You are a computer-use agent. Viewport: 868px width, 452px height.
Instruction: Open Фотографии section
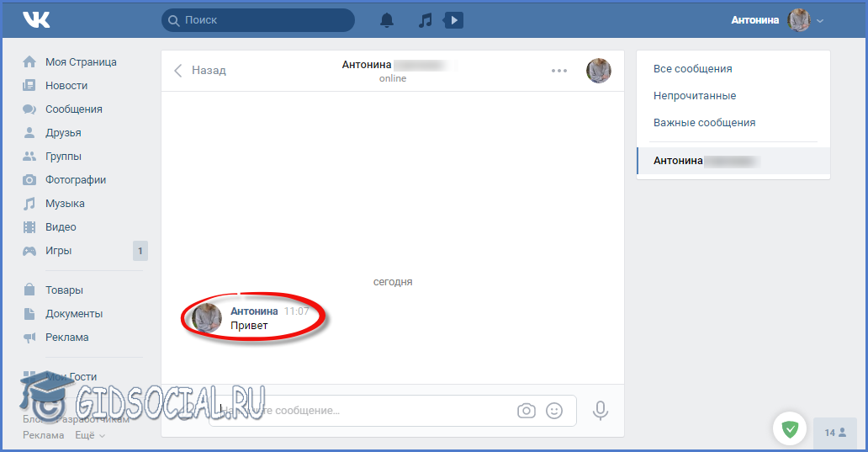coord(76,180)
